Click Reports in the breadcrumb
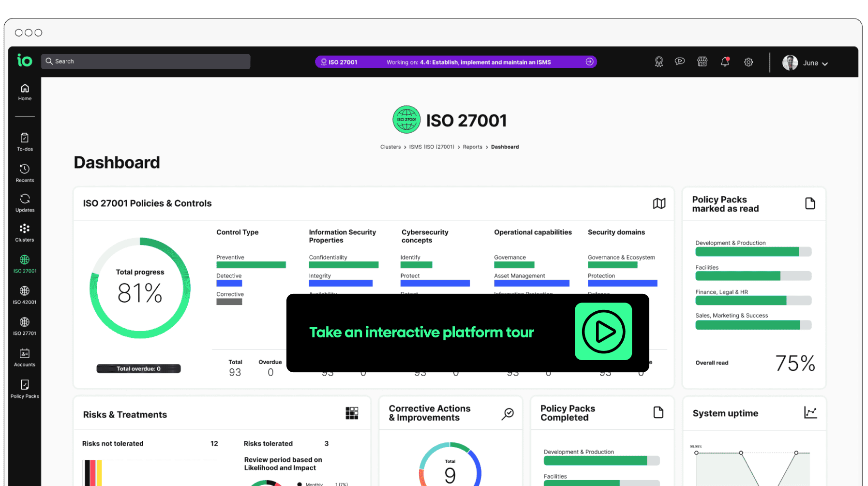868x486 pixels. [473, 147]
